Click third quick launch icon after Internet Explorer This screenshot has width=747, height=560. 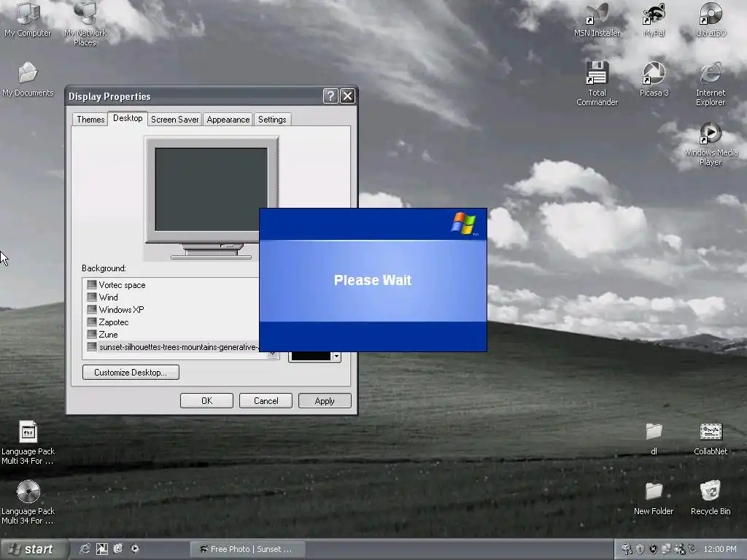[118, 548]
